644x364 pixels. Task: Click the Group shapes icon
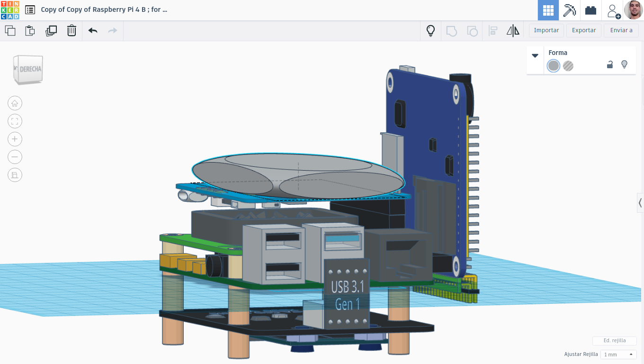click(451, 31)
